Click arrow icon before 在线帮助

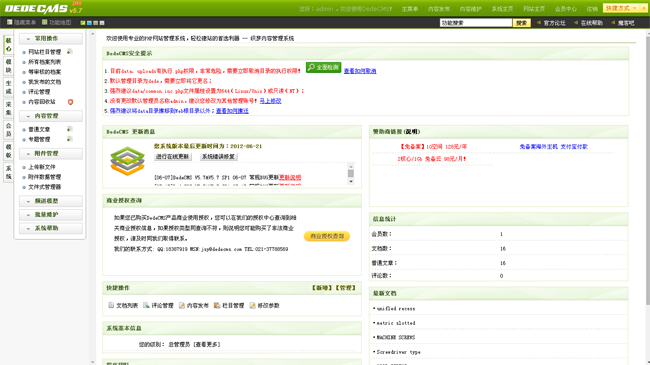click(576, 22)
